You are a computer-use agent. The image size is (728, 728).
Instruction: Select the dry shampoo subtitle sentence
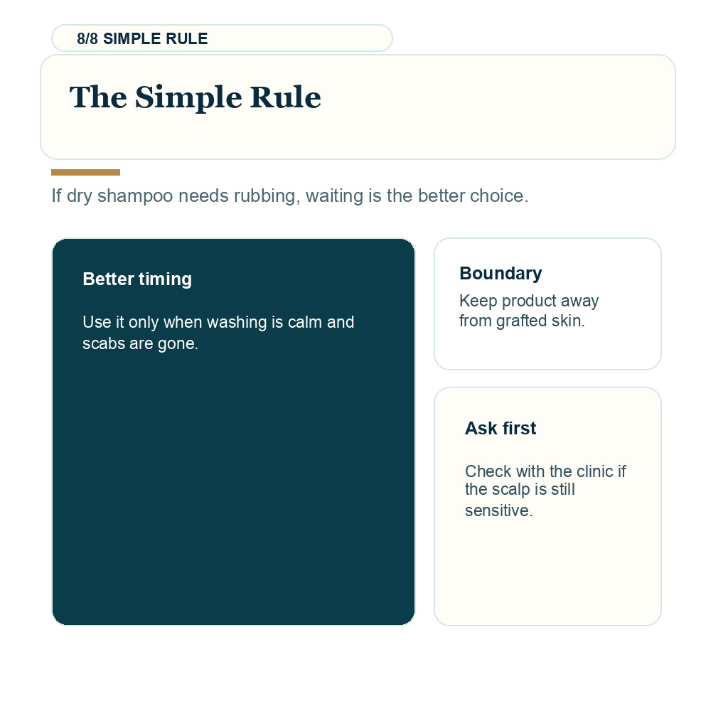pyautogui.click(x=290, y=196)
